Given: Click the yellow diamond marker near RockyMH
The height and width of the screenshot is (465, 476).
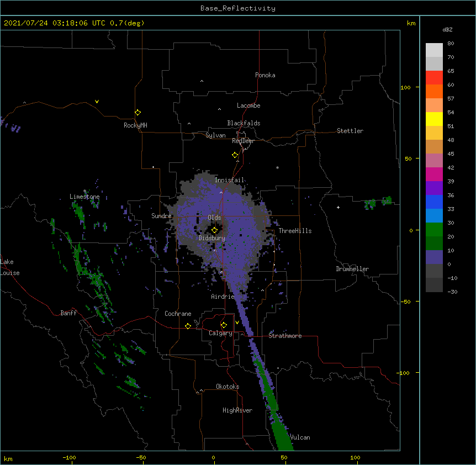Looking at the screenshot, I should (x=137, y=113).
